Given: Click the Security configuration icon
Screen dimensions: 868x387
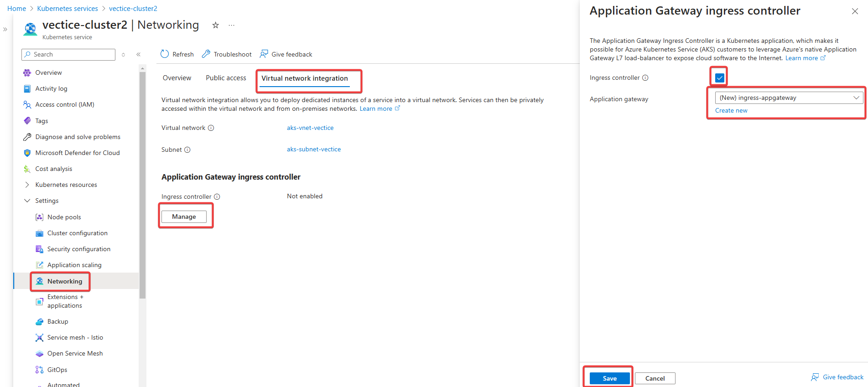Looking at the screenshot, I should click(40, 249).
